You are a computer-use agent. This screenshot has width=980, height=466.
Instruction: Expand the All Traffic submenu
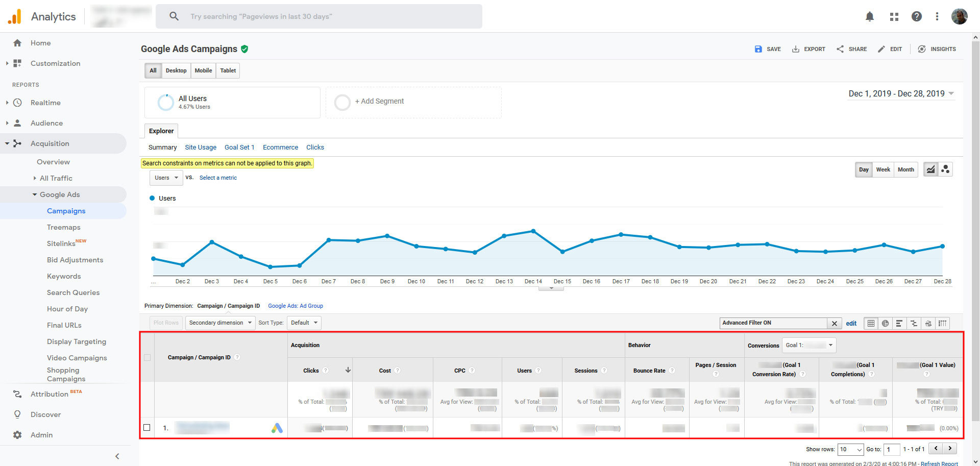[x=35, y=178]
